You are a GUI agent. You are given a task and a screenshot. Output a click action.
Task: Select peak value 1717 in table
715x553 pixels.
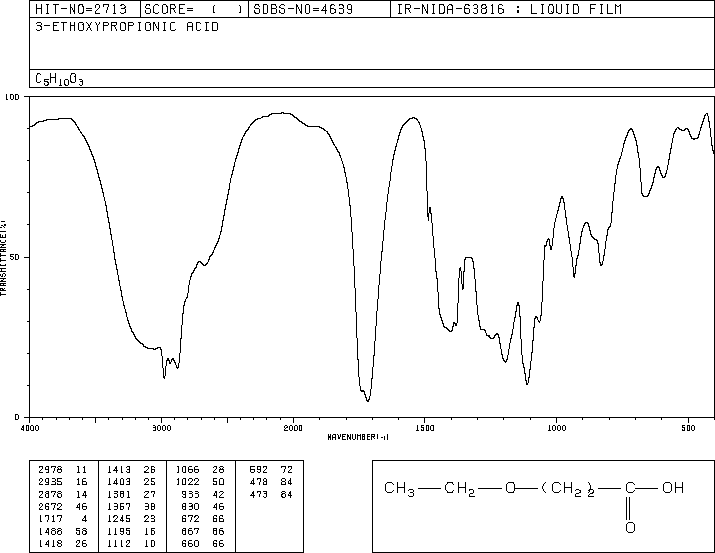pyautogui.click(x=50, y=519)
